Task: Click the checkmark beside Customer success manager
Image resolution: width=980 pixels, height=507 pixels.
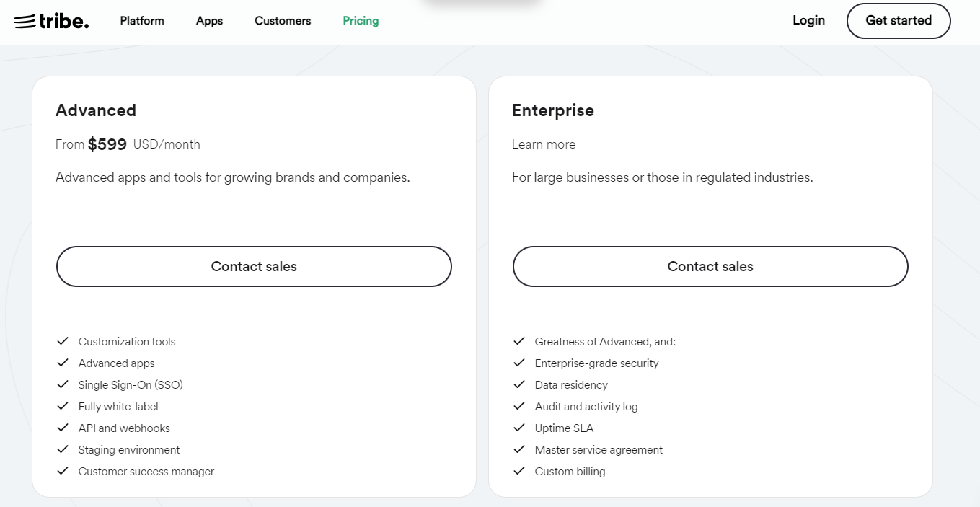Action: [x=63, y=471]
